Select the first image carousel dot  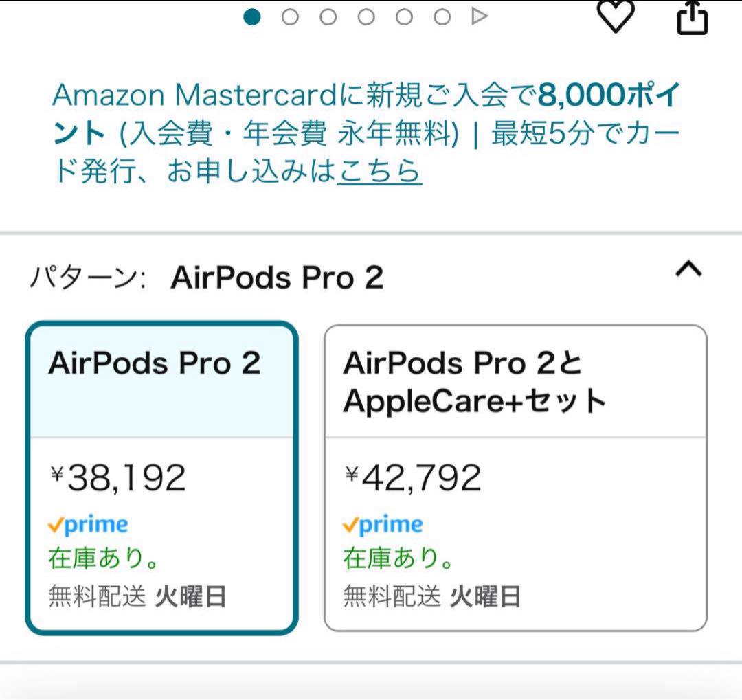[251, 17]
